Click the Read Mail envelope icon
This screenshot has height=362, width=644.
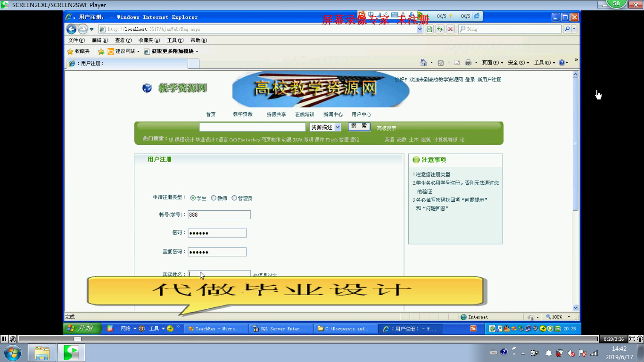(456, 63)
